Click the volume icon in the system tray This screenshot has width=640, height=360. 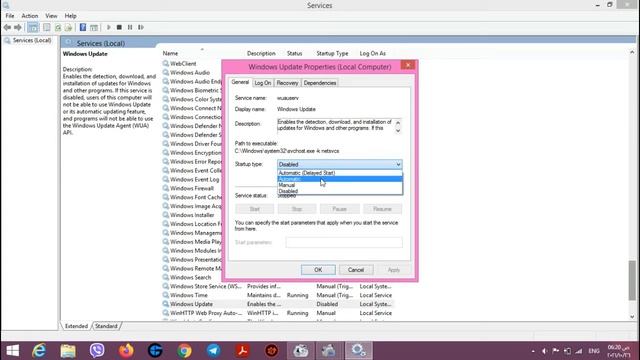[x=544, y=351]
